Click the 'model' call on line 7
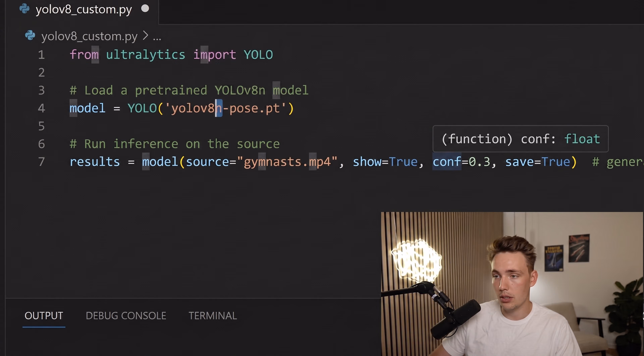644x356 pixels. click(160, 162)
